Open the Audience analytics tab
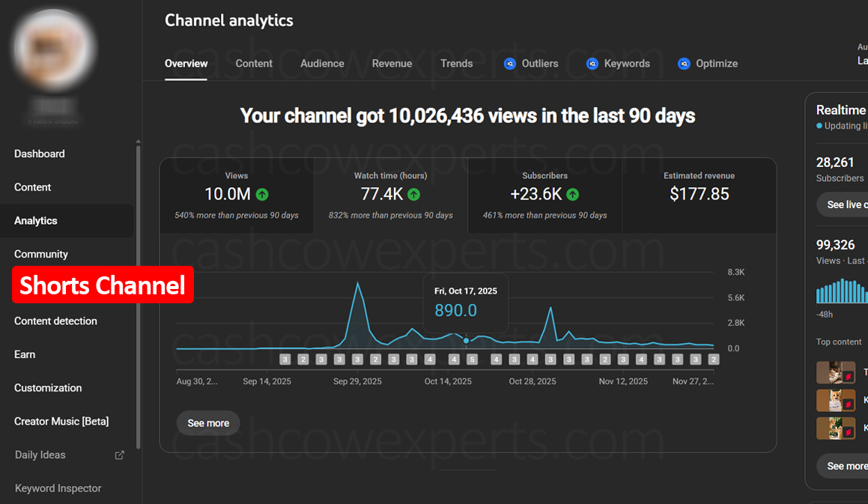 (322, 64)
